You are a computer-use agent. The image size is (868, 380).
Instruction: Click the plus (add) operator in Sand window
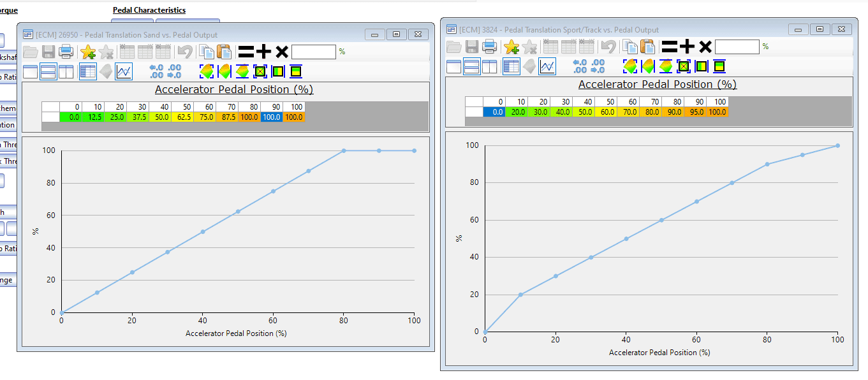pyautogui.click(x=263, y=52)
